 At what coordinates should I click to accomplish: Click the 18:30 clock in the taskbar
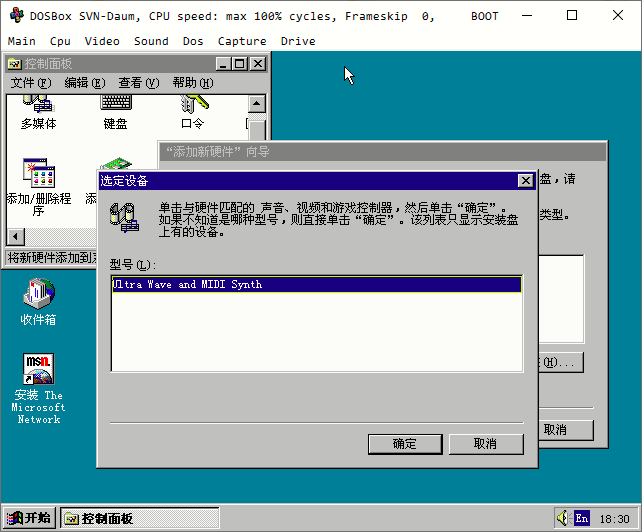point(614,519)
